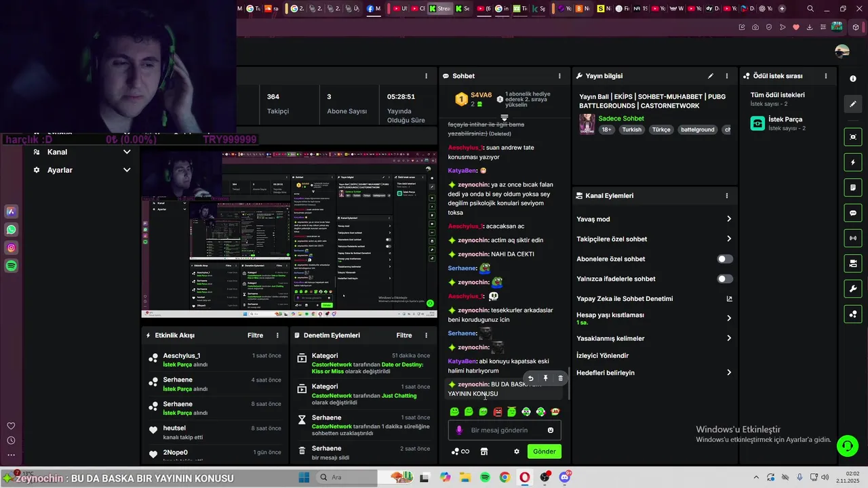Open the shop icon below the chat box
This screenshot has height=488, width=868.
pyautogui.click(x=484, y=451)
